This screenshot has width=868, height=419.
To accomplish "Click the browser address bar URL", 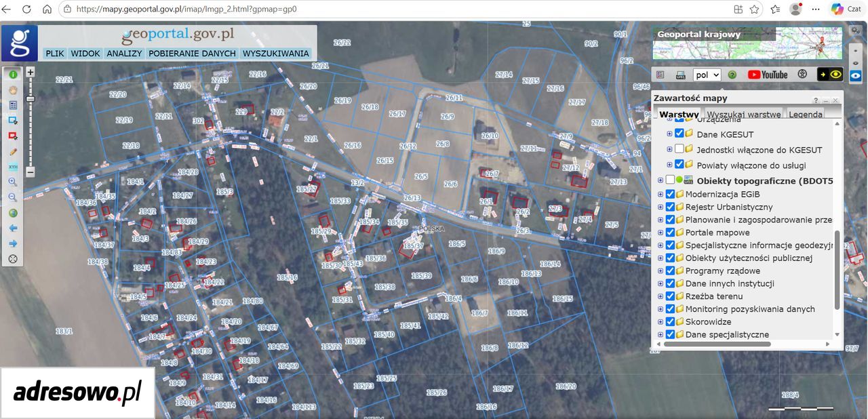I will (186, 9).
